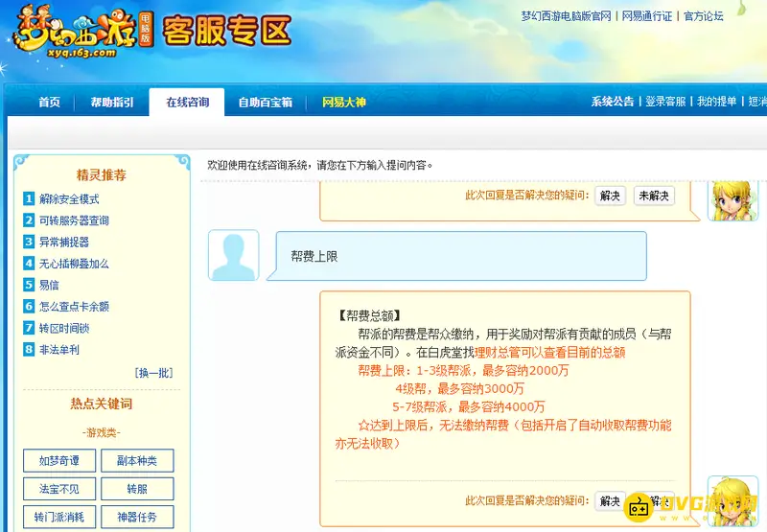Click 未解决 in the upper reply
This screenshot has height=532, width=767.
coord(654,196)
